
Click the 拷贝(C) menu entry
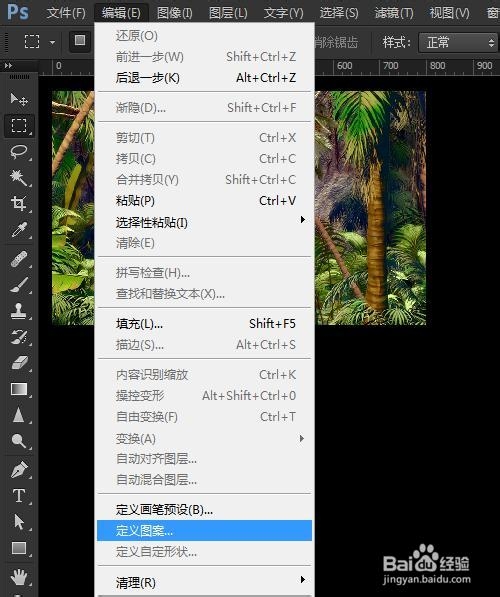204,158
